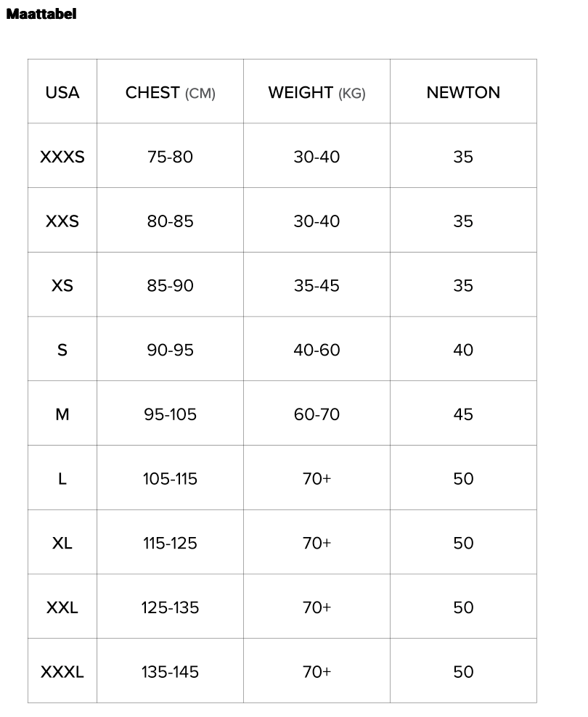588x717 pixels.
Task: Select the XXXL size cell
Action: [x=62, y=672]
